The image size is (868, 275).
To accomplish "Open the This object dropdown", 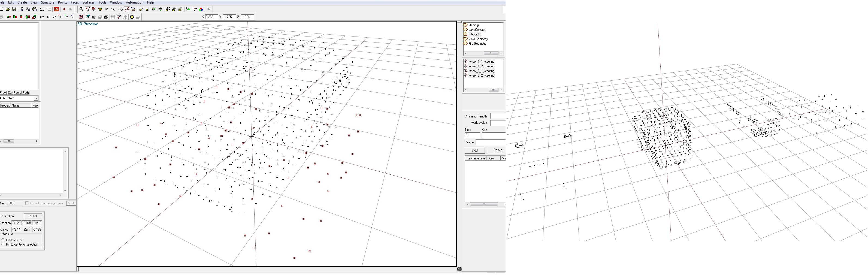I will 36,98.
